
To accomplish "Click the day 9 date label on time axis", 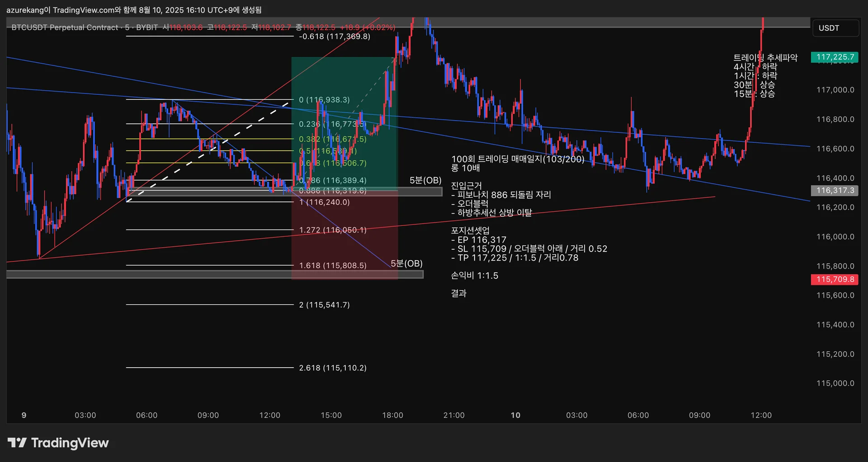I will pos(24,415).
